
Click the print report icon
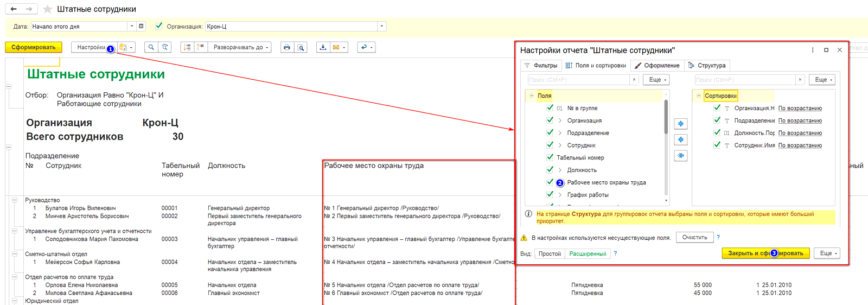[x=287, y=47]
